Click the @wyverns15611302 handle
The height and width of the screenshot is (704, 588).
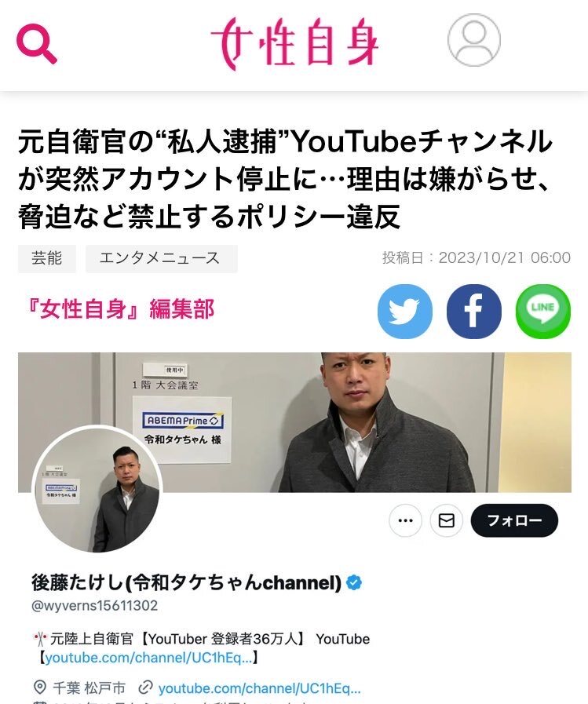[94, 606]
